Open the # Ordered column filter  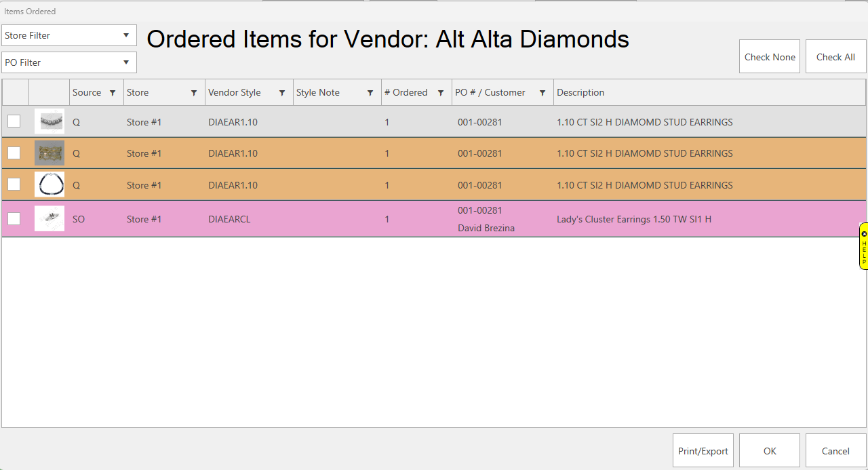click(x=441, y=93)
